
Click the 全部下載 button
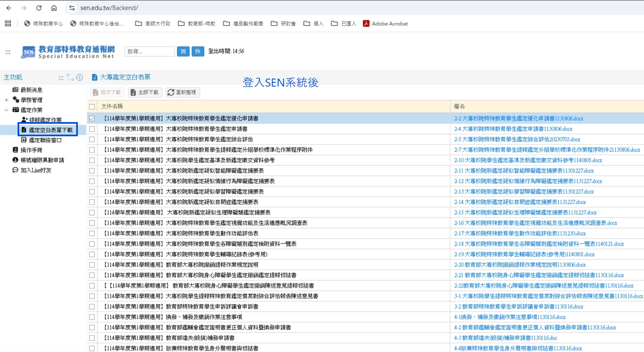pyautogui.click(x=144, y=92)
